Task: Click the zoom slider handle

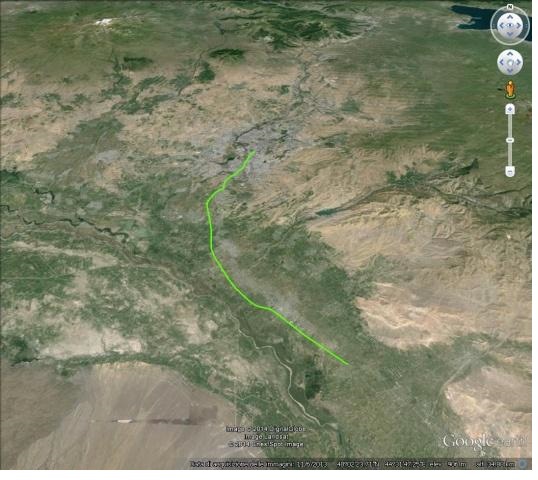Action: [510, 140]
